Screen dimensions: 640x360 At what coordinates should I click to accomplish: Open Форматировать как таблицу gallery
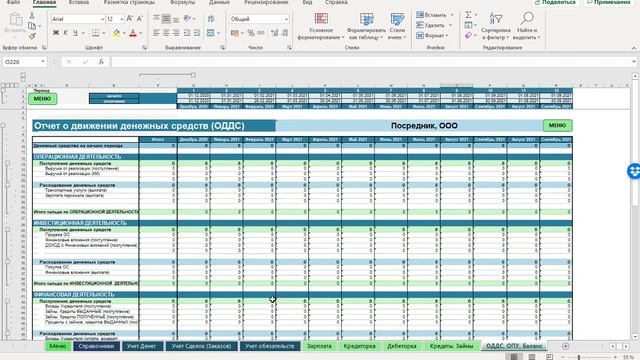click(366, 26)
